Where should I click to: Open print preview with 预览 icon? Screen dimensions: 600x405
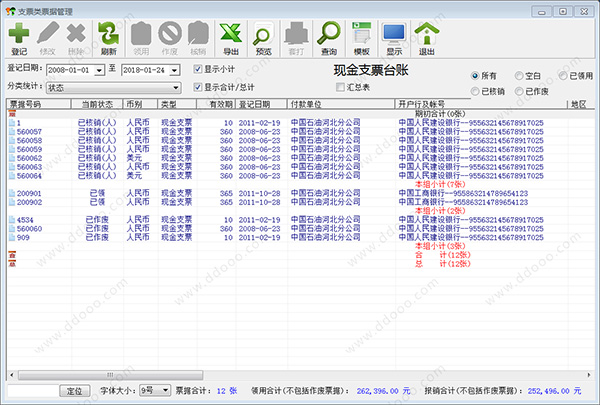[264, 33]
